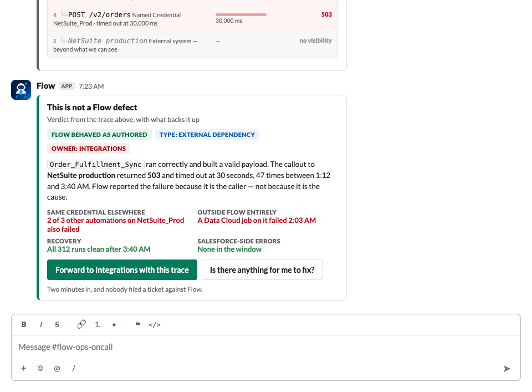Click Is there anything for me to fix?

click(262, 270)
